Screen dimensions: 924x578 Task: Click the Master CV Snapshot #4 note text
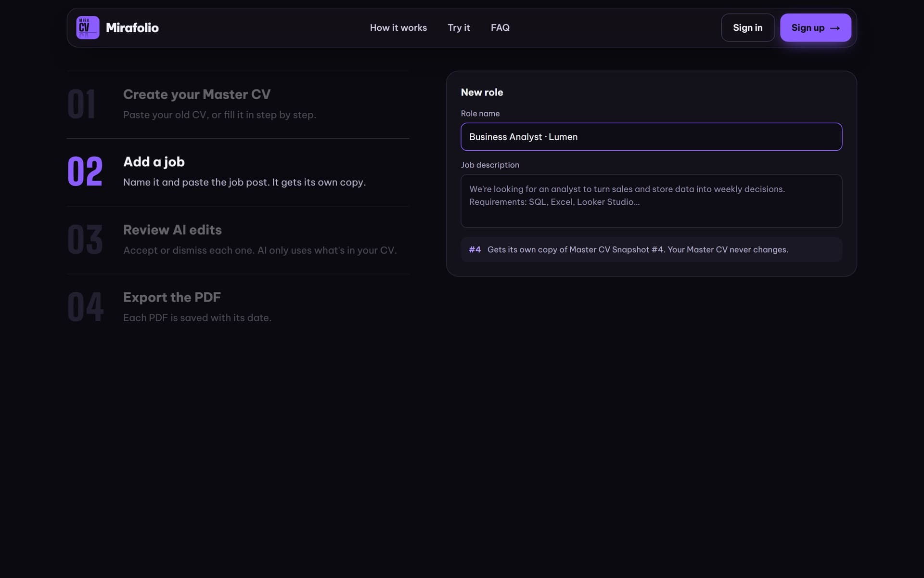(638, 250)
